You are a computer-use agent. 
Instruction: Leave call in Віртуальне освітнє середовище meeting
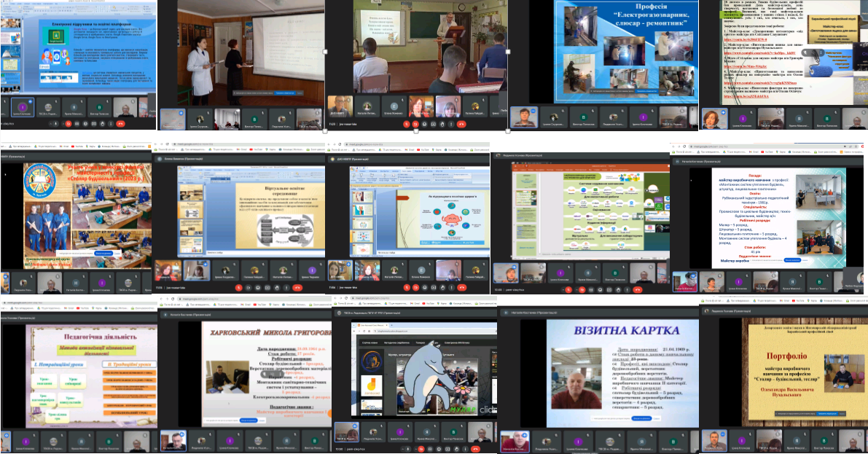click(297, 287)
